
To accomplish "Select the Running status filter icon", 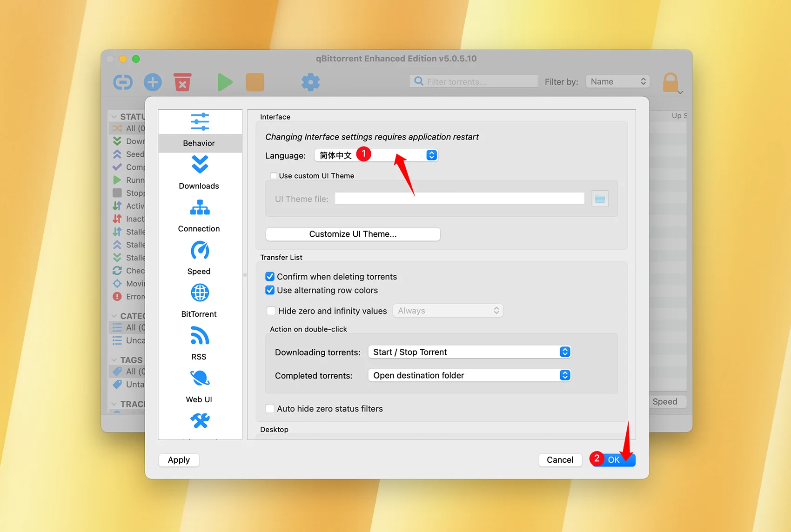I will (117, 180).
